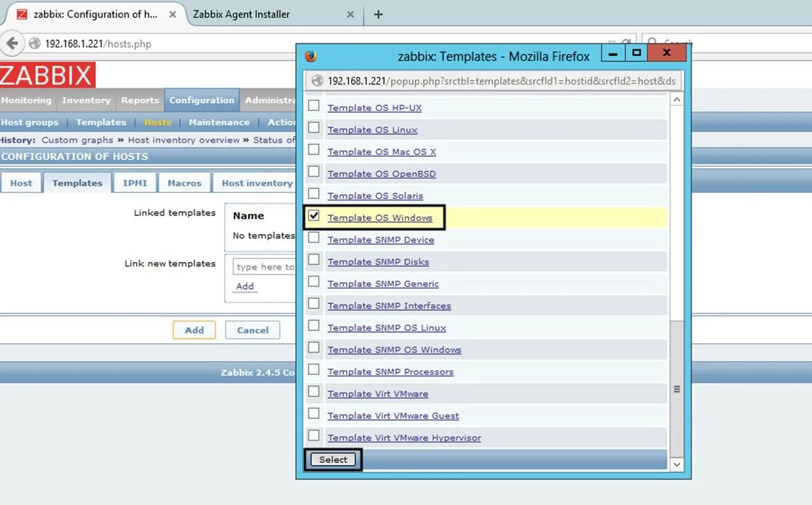Check Template SNMP Device checkbox
The width and height of the screenshot is (812, 505).
click(314, 238)
